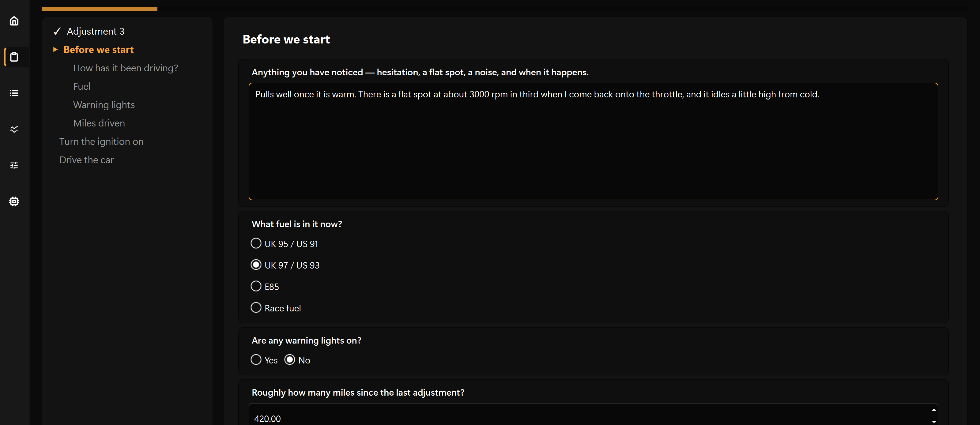Select UK 95 / US 91 fuel option
Screen dimensions: 980x425
coord(256,243)
